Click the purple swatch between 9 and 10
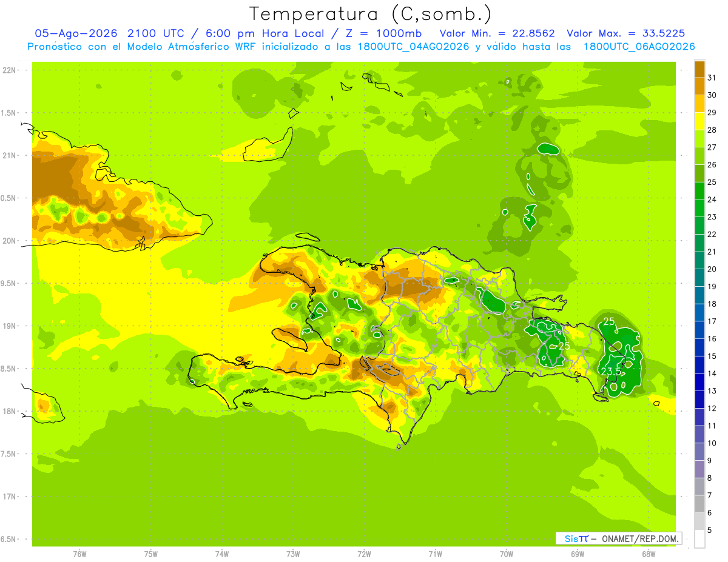This screenshot has width=728, height=562. (699, 452)
